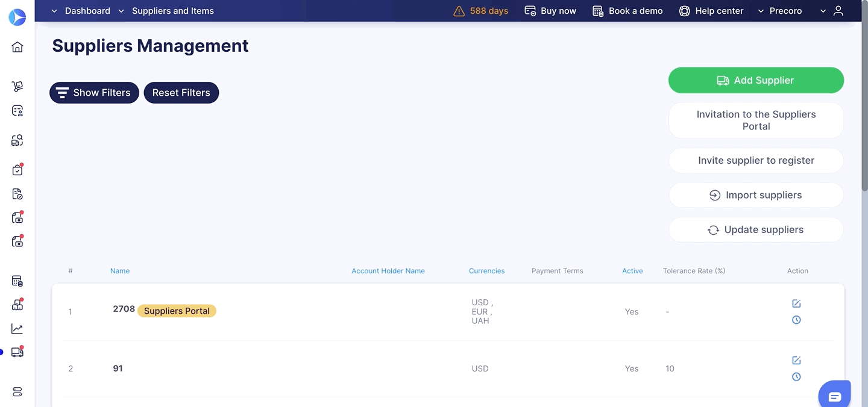Sort by the Currencies column header
Viewport: 868px width, 407px height.
(486, 271)
